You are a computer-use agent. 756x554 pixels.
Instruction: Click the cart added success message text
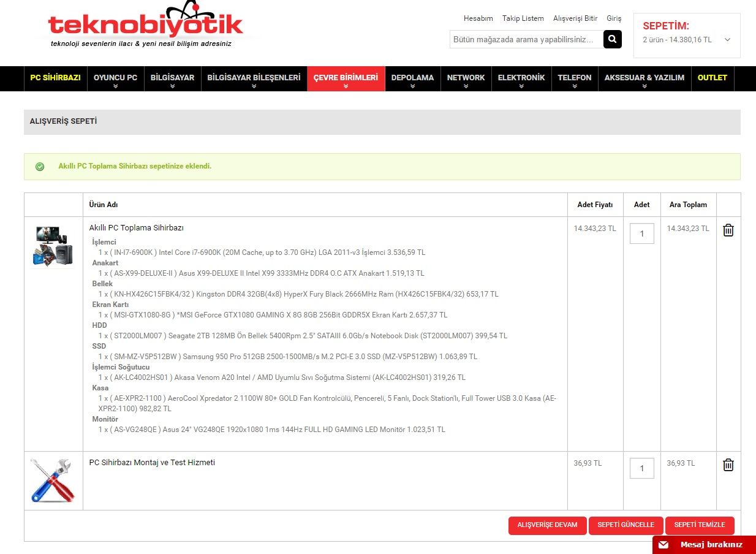tap(135, 166)
